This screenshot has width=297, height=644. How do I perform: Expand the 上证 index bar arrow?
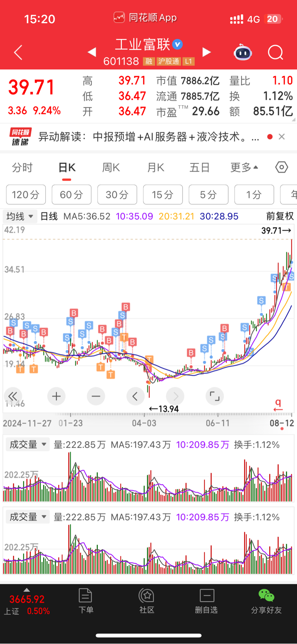click(27, 590)
